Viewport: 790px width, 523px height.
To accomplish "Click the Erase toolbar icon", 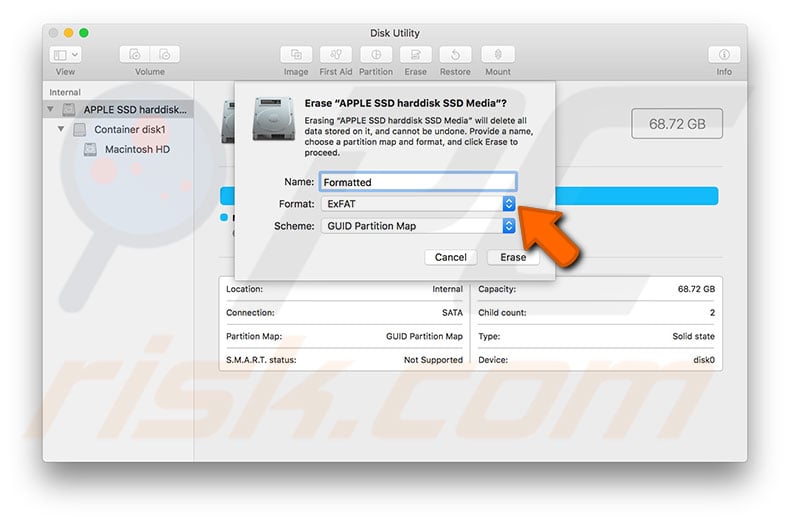I will coord(416,56).
